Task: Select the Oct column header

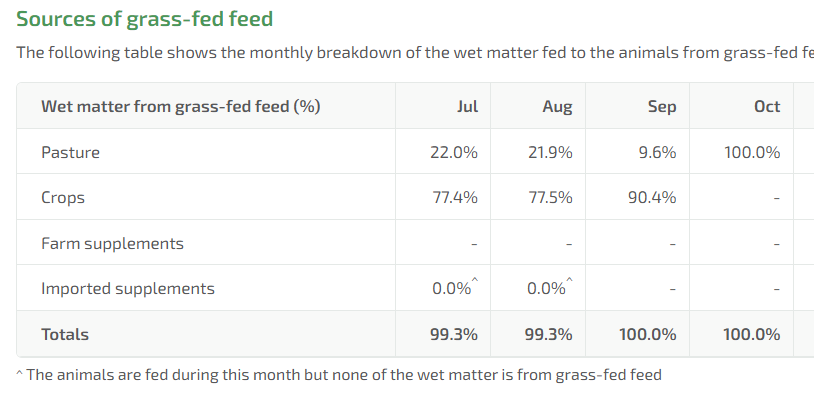Action: [x=767, y=106]
